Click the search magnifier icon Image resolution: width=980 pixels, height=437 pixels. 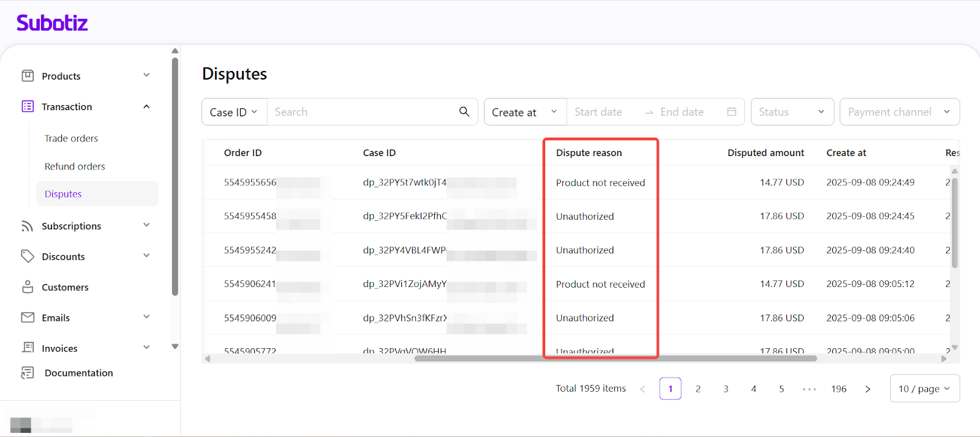464,111
